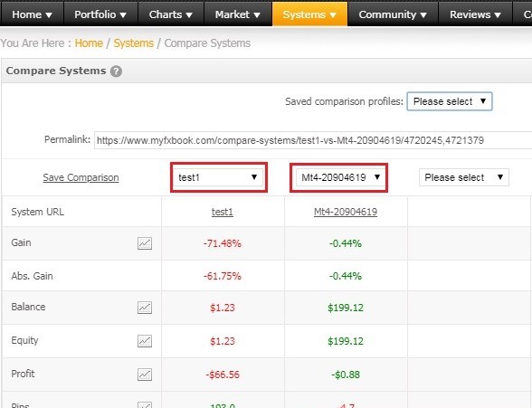Click the Save Comparison link
This screenshot has height=408, width=532.
click(x=81, y=177)
